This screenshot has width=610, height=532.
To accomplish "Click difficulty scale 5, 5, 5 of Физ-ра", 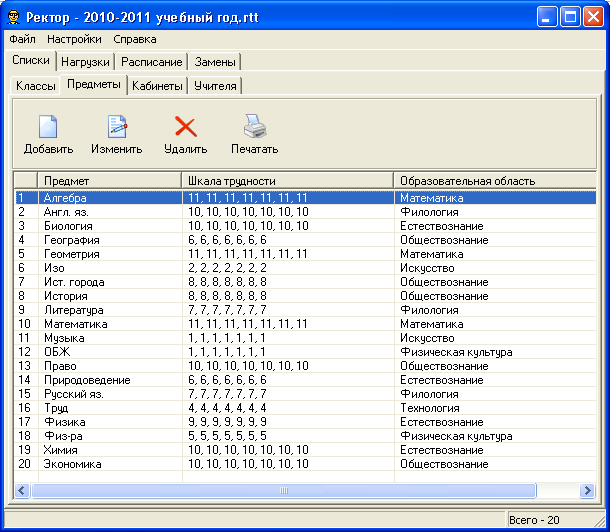I will click(227, 436).
